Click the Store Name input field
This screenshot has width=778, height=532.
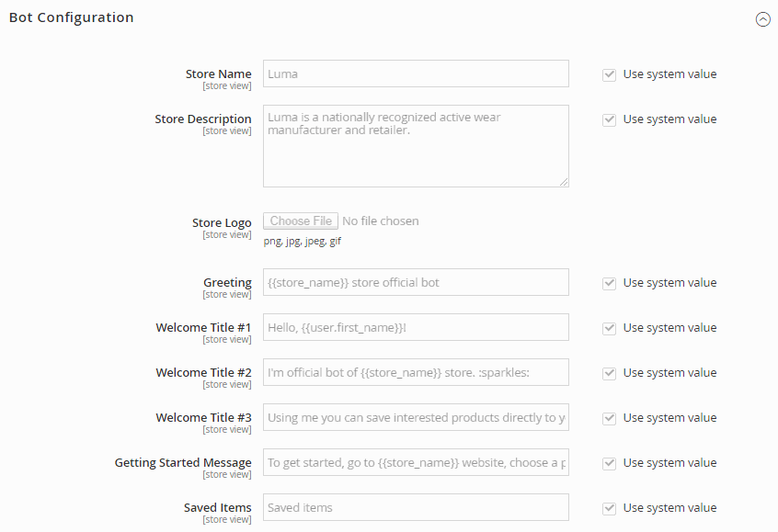coord(416,74)
